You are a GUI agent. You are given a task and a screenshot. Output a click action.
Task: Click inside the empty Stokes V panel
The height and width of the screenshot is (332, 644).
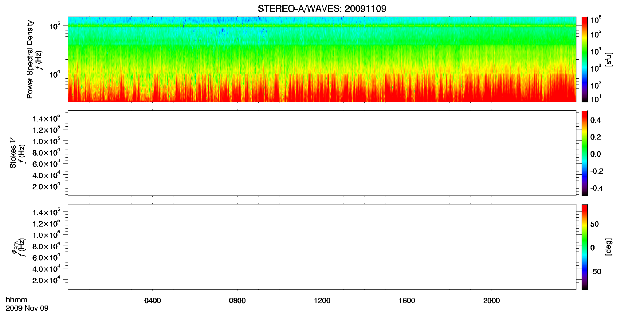coord(322,153)
